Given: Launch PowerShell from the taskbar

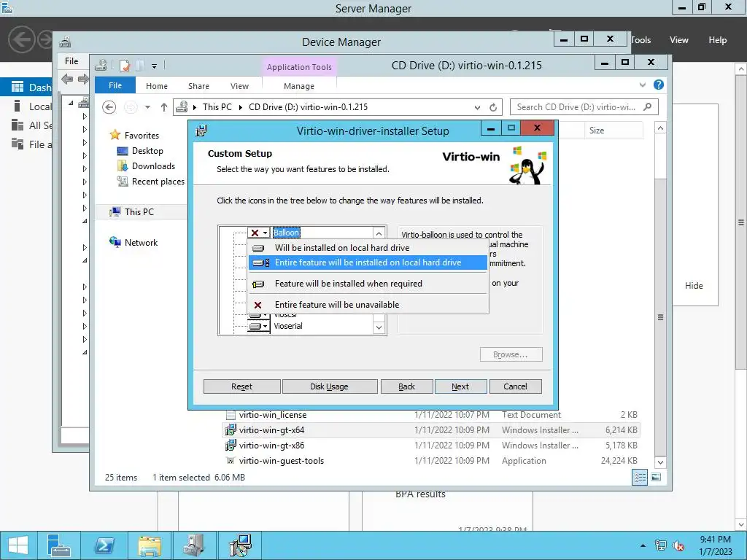Looking at the screenshot, I should click(104, 545).
